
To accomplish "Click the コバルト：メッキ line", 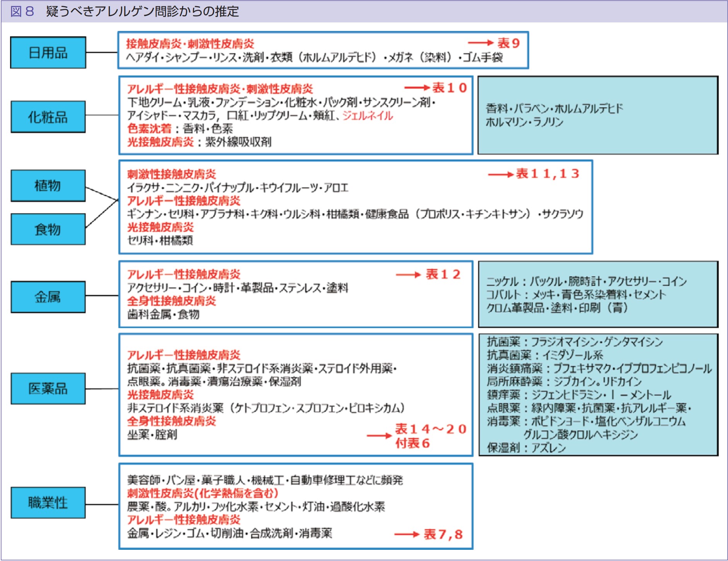I will point(576,295).
